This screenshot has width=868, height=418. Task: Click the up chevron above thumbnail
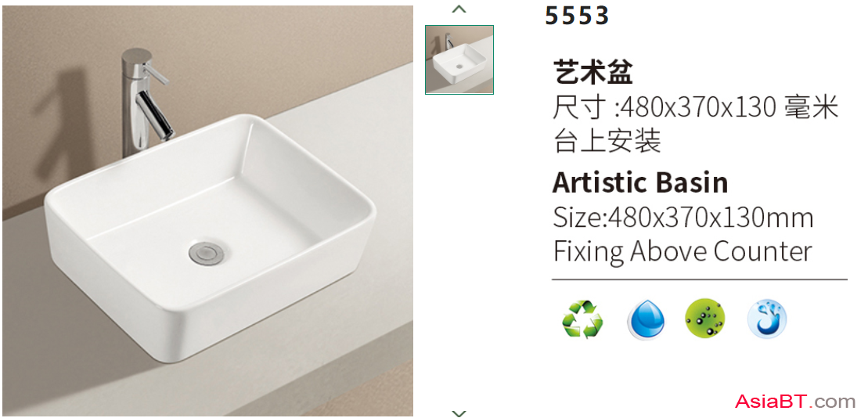pyautogui.click(x=459, y=9)
